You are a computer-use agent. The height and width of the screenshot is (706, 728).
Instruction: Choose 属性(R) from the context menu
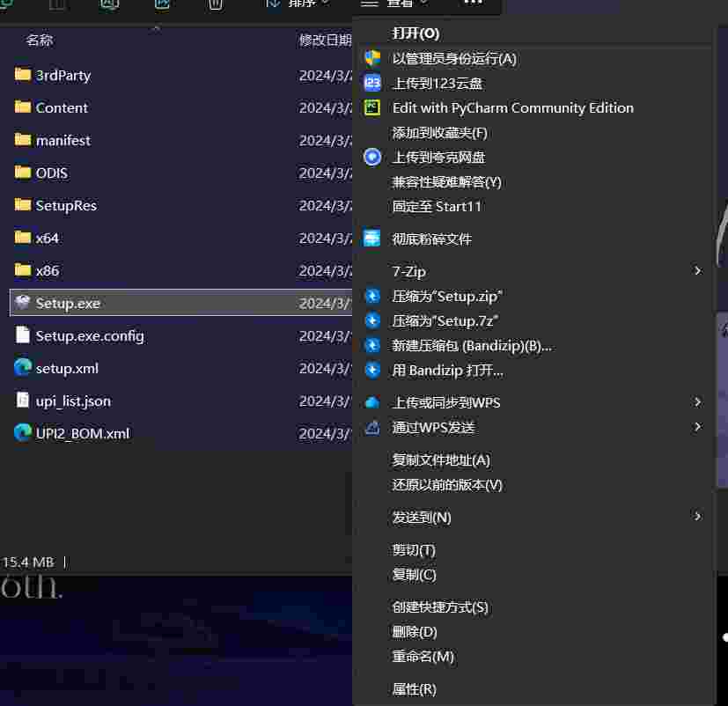click(x=414, y=689)
